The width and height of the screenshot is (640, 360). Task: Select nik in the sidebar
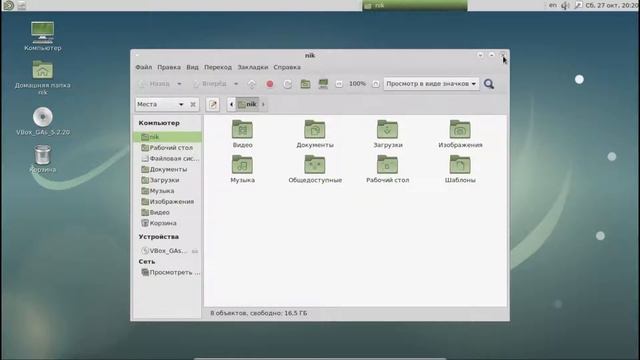167,137
